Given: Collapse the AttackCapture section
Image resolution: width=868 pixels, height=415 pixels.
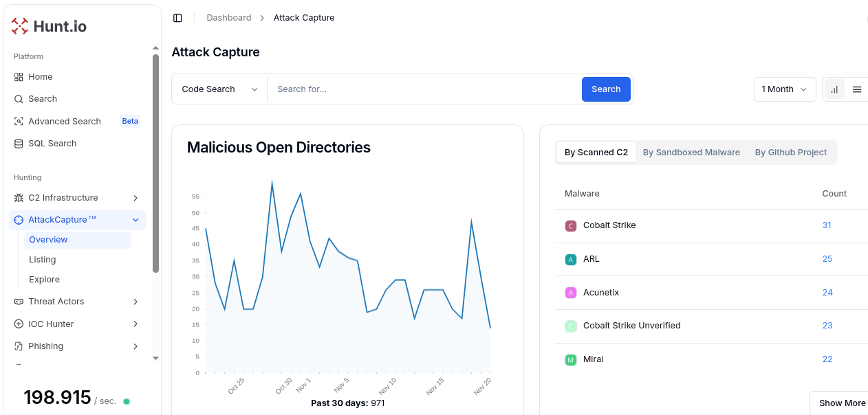Looking at the screenshot, I should point(135,220).
